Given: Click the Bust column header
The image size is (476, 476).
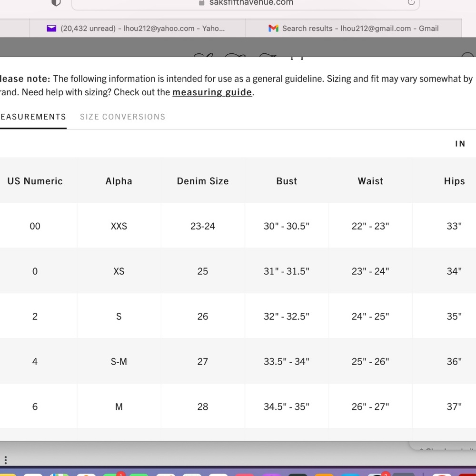Looking at the screenshot, I should (x=287, y=181).
